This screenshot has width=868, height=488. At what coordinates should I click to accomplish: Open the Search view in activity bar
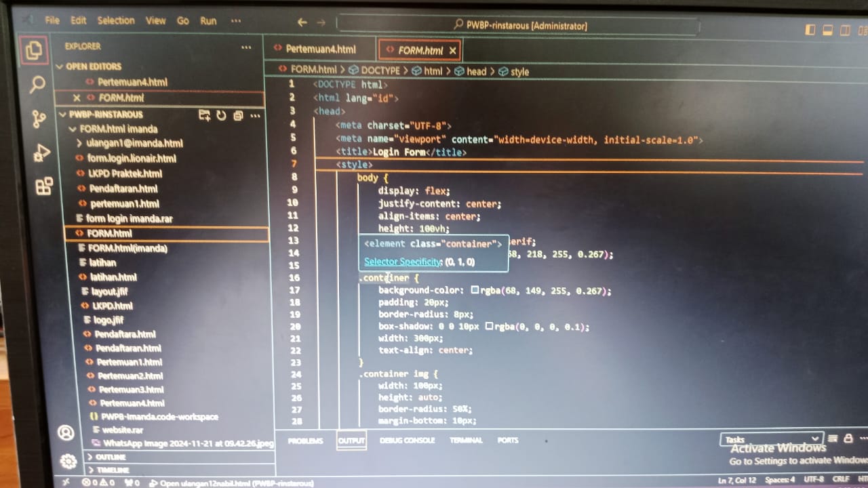(x=37, y=85)
